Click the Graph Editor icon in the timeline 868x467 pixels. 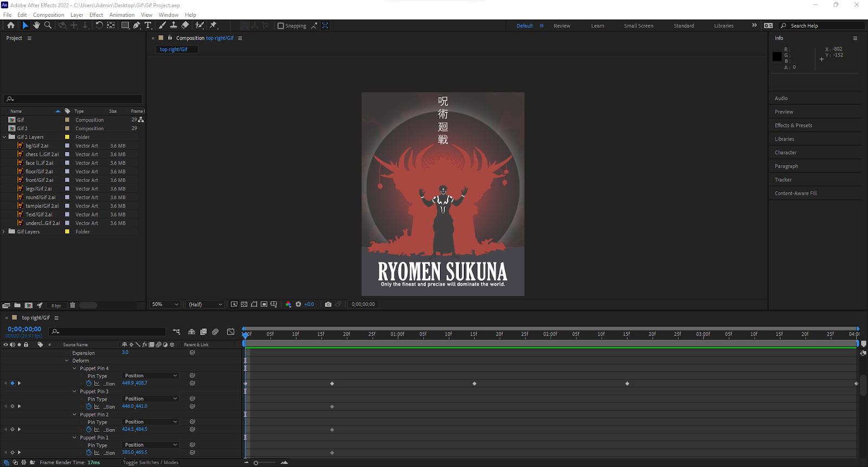(231, 331)
